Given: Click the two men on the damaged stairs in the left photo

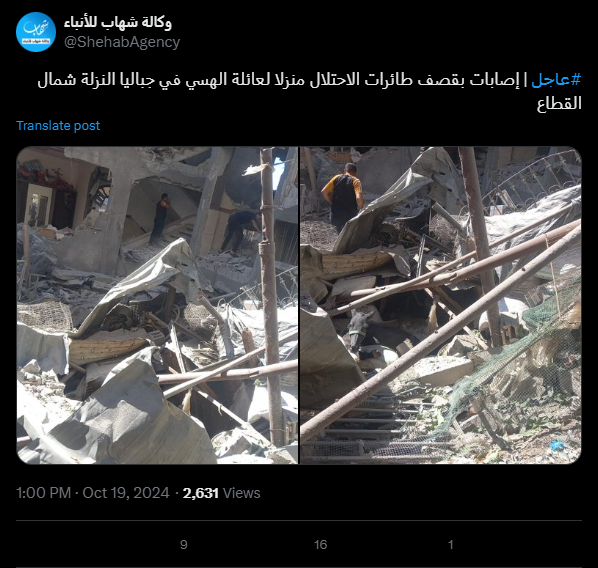Looking at the screenshot, I should pos(202,223).
